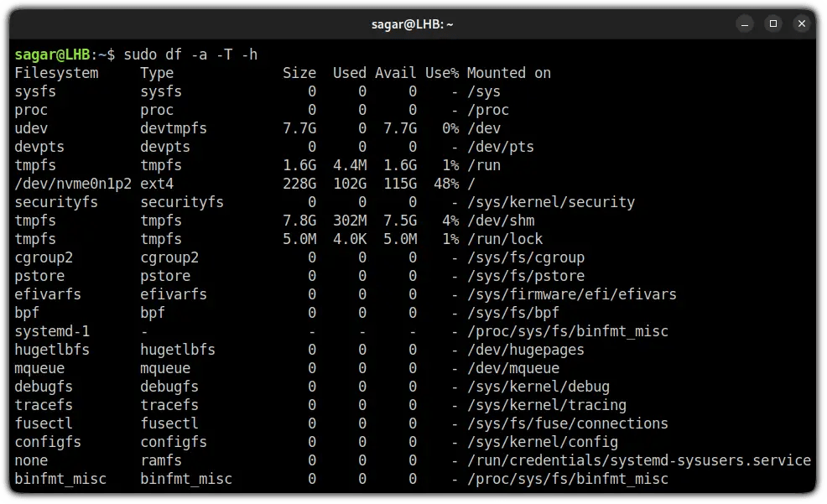Close the terminal window
The image size is (827, 504).
[802, 23]
